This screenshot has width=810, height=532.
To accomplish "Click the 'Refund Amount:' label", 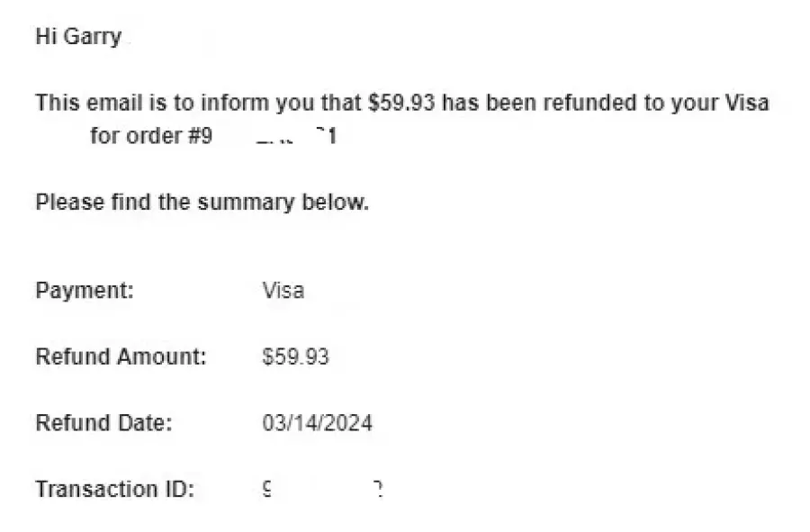I will [x=121, y=356].
